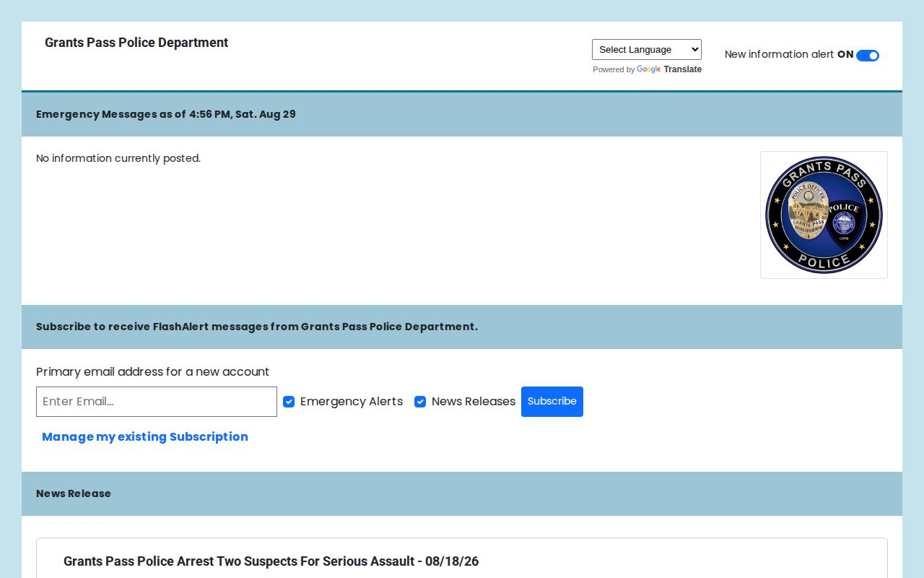Click the Grants Pass Police Department heading
The height and width of the screenshot is (578, 924).
136,43
